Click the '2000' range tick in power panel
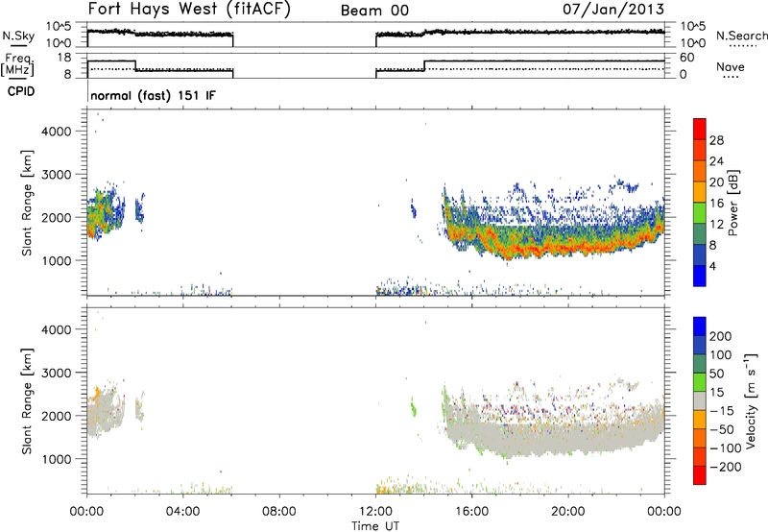Screen dimensions: 768x532 (56, 217)
